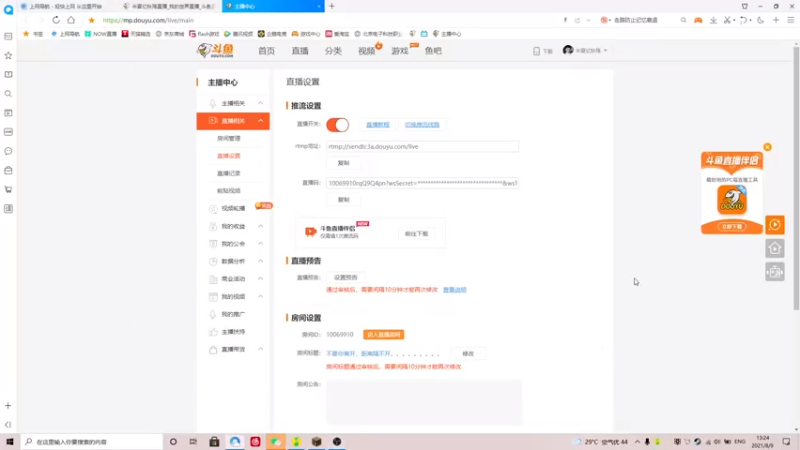
Task: Copy the stream key code
Action: (x=343, y=199)
